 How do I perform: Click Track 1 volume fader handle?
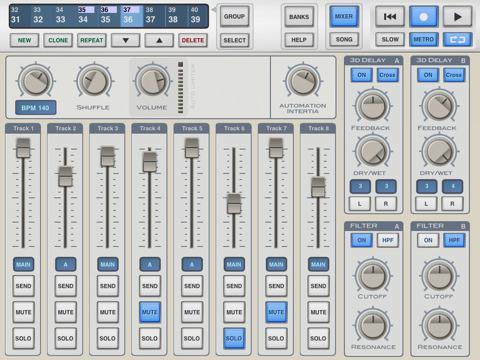tap(23, 149)
